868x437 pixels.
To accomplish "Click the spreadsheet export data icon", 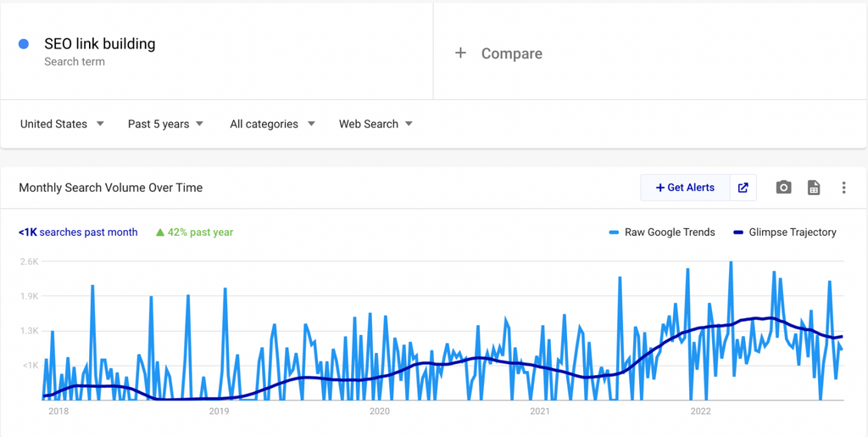I will [814, 188].
